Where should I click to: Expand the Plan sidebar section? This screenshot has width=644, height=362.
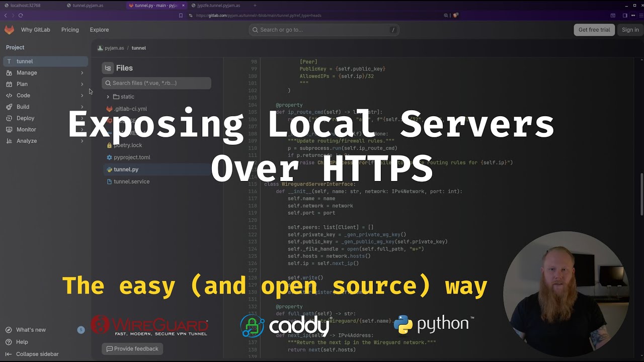point(82,84)
